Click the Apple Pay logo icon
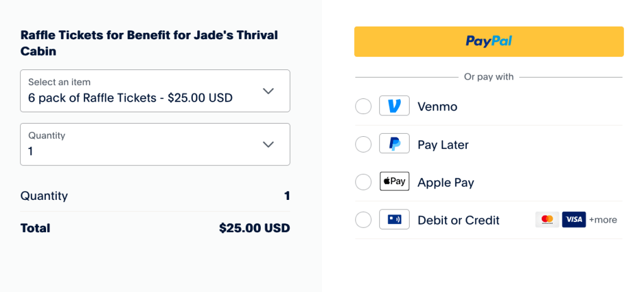Viewport: 644px width, 292px height. pos(394,182)
